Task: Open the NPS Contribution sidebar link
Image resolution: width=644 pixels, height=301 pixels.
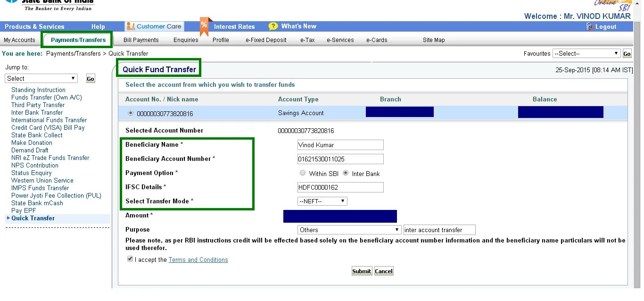Action: pyautogui.click(x=35, y=165)
